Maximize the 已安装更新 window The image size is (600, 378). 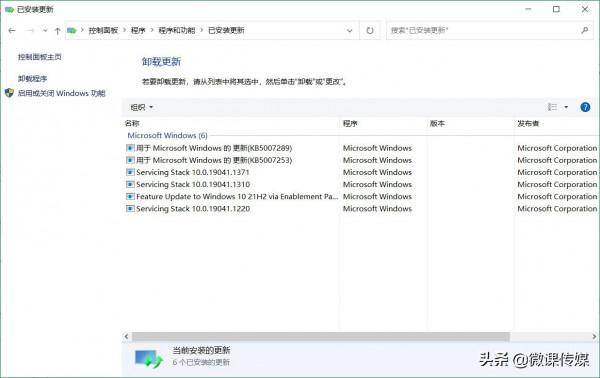[x=556, y=9]
